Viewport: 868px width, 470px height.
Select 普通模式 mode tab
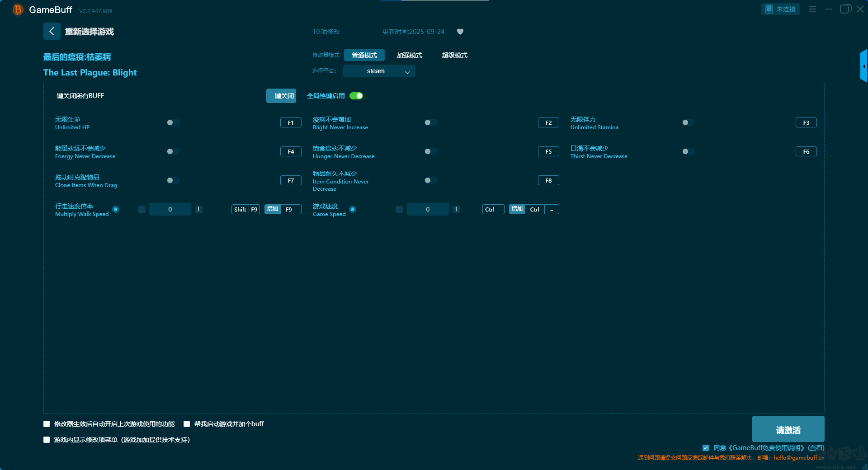tap(364, 55)
